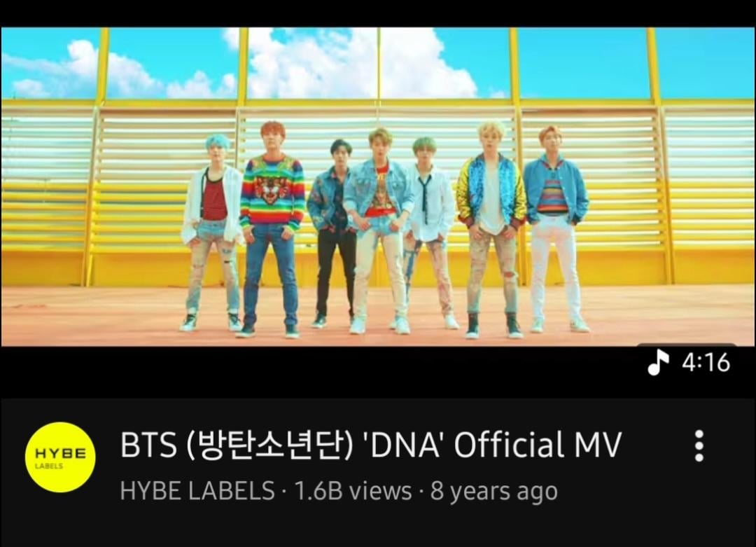Click the HYBE LABELS channel name text
Screen dimensions: 756x547
click(x=197, y=490)
